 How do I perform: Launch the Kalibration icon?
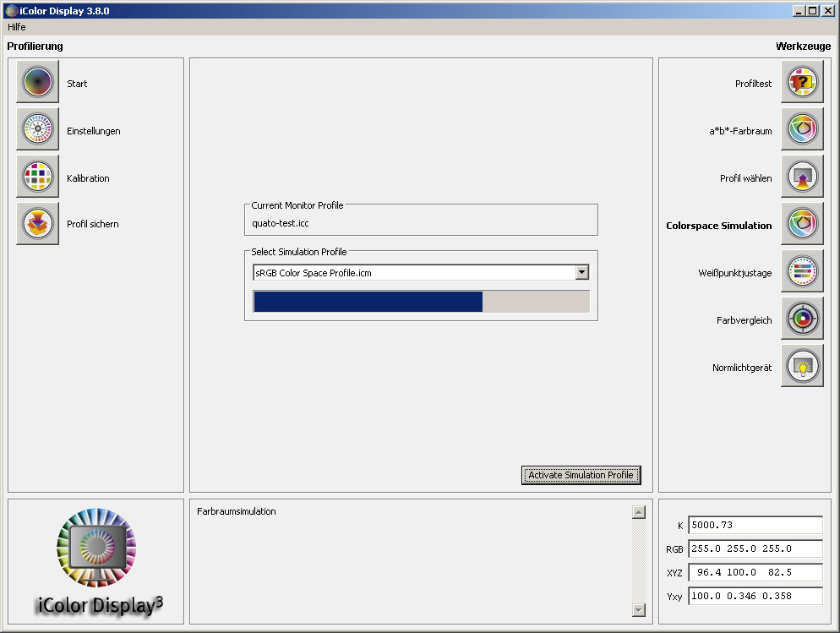pyautogui.click(x=37, y=176)
